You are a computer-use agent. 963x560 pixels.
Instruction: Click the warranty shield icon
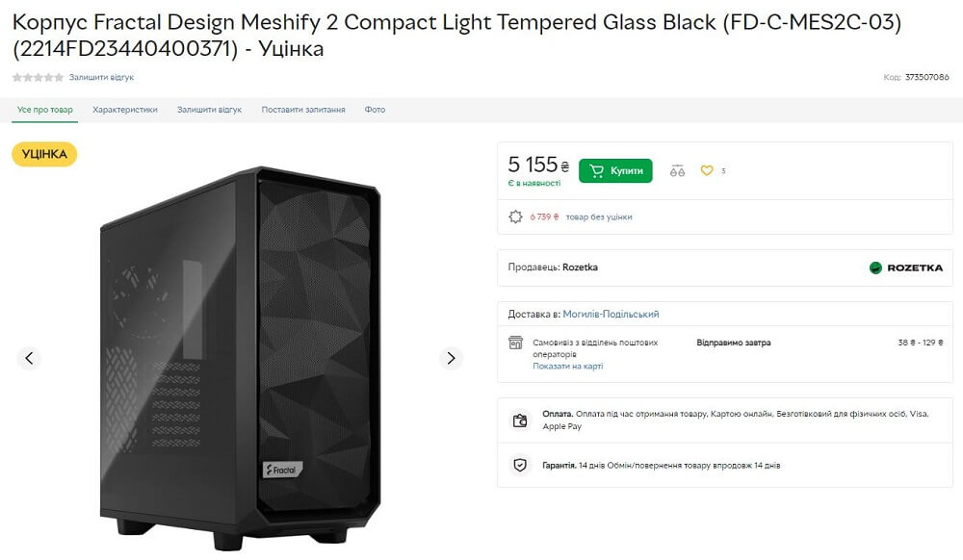[520, 465]
